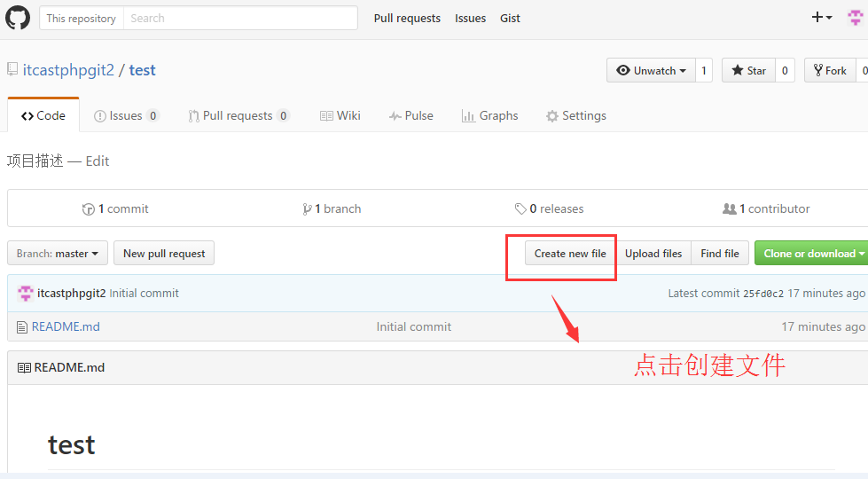Screen dimensions: 868x479
Task: Open the Graphs tab
Action: coord(490,115)
